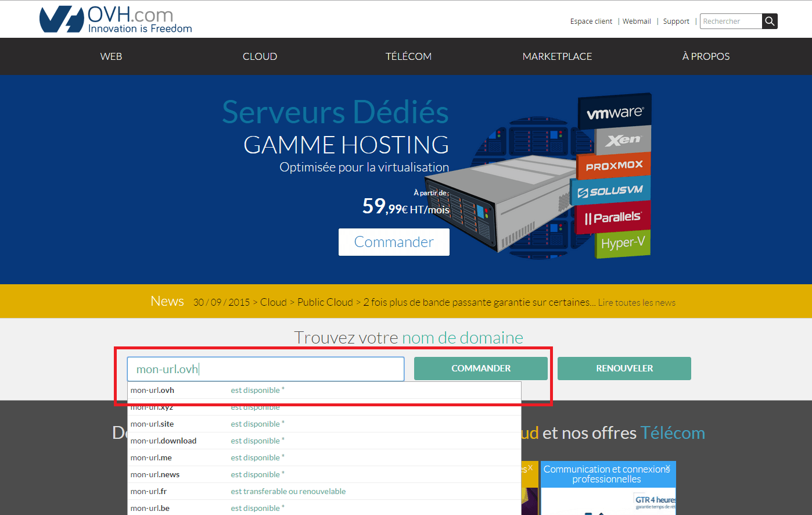Click the white Commander banner button
Viewport: 812px width, 515px height.
(x=394, y=242)
